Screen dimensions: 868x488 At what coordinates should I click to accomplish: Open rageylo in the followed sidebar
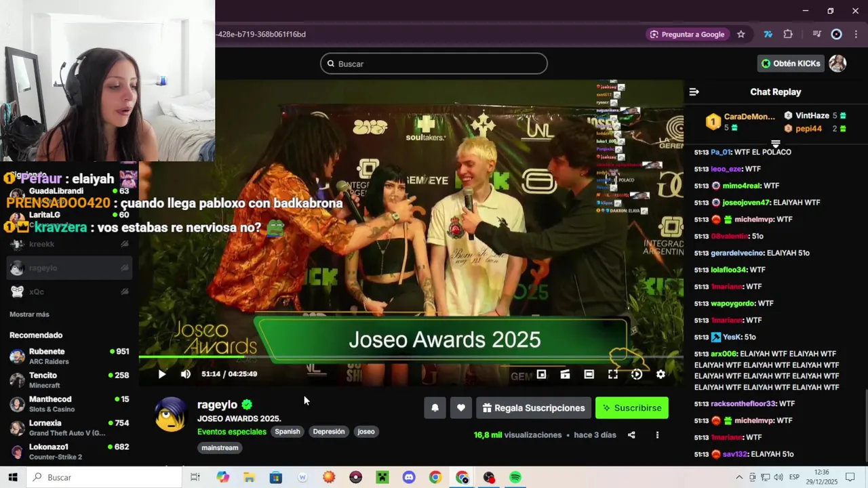coord(70,268)
